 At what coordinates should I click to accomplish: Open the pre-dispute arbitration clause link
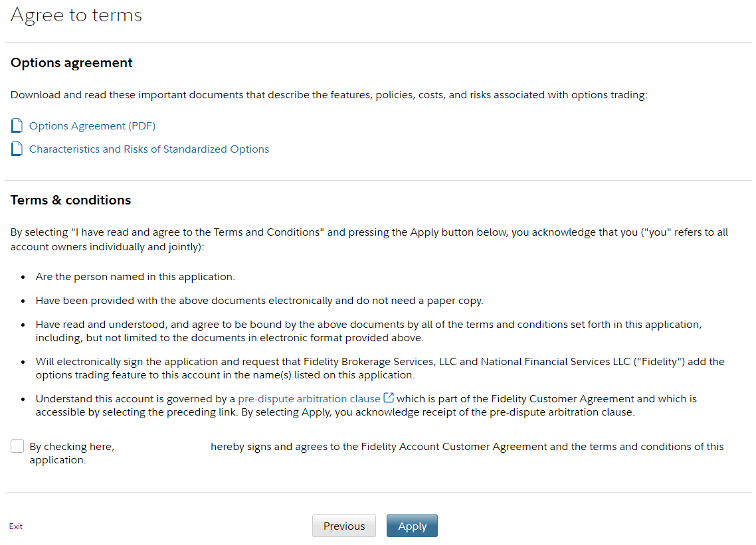tap(309, 399)
